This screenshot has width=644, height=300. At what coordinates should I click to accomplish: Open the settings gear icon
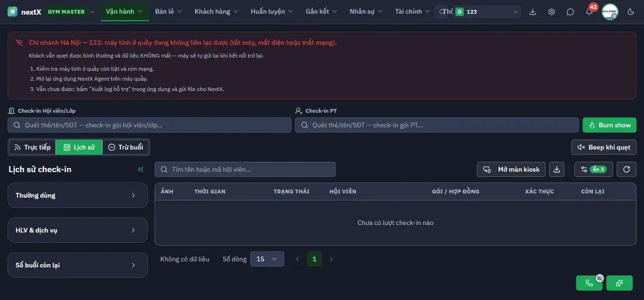(x=551, y=12)
